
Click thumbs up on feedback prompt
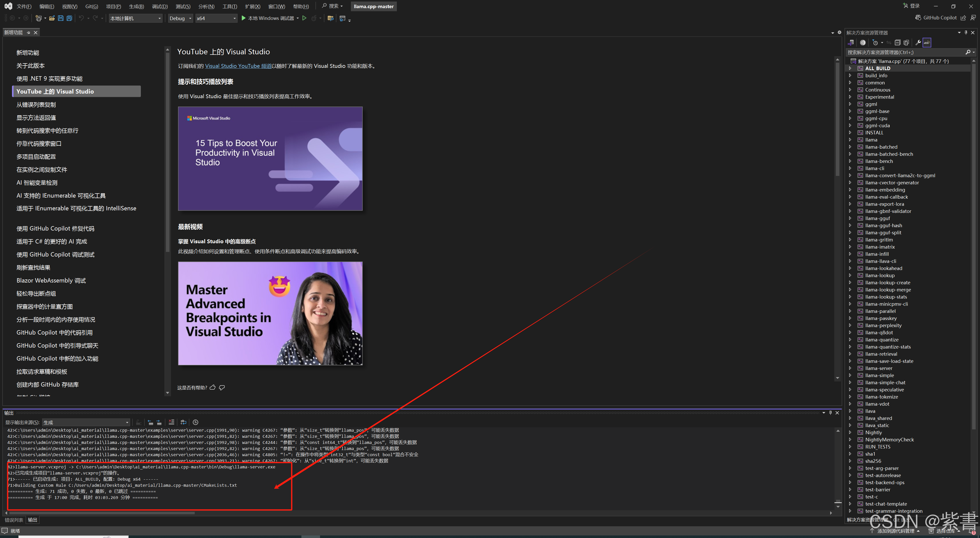point(213,387)
